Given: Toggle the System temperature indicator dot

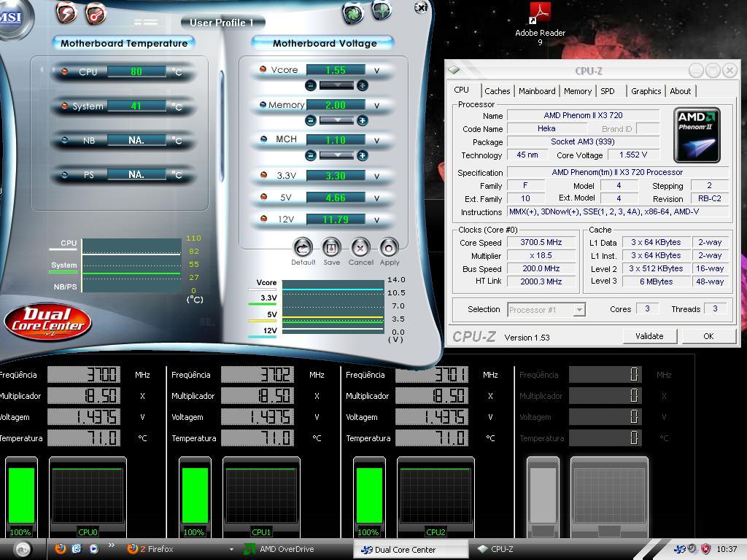Looking at the screenshot, I should [65, 106].
